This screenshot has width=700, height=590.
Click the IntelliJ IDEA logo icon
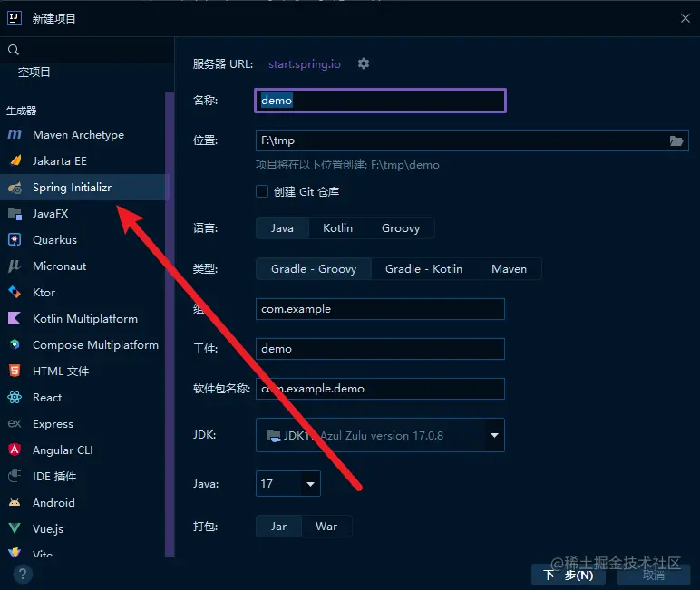click(x=15, y=18)
